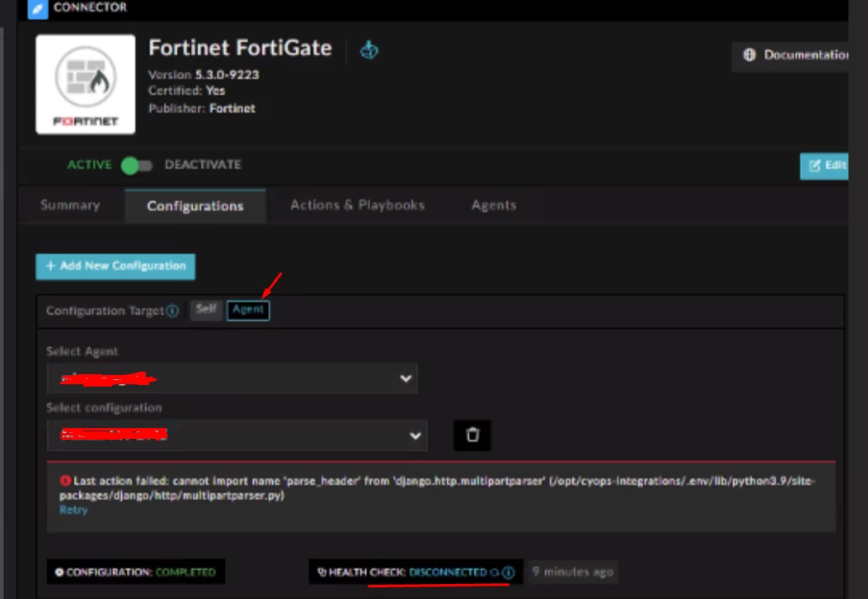Click the Retry link
Screen dimensions: 868x599
click(x=73, y=510)
